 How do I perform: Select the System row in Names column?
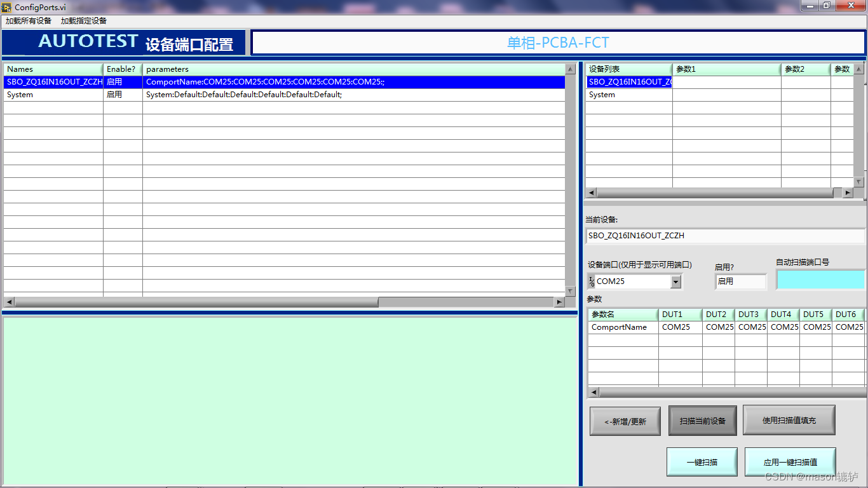54,95
